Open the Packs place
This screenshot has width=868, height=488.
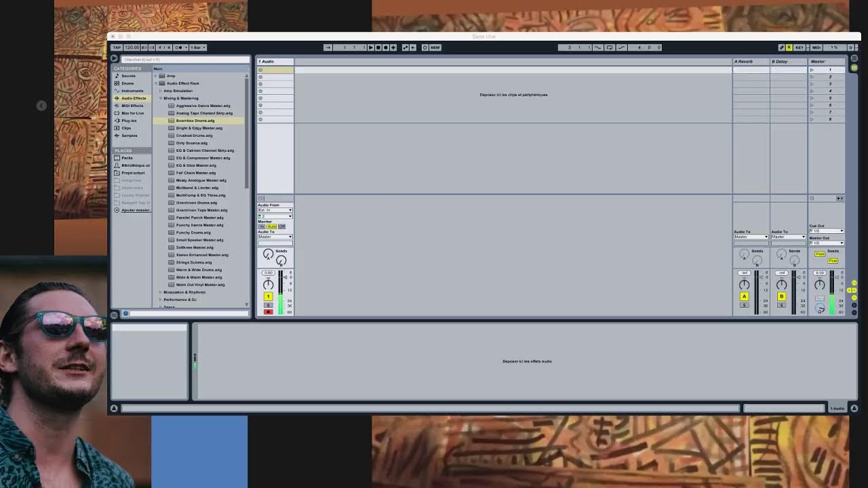(127, 158)
